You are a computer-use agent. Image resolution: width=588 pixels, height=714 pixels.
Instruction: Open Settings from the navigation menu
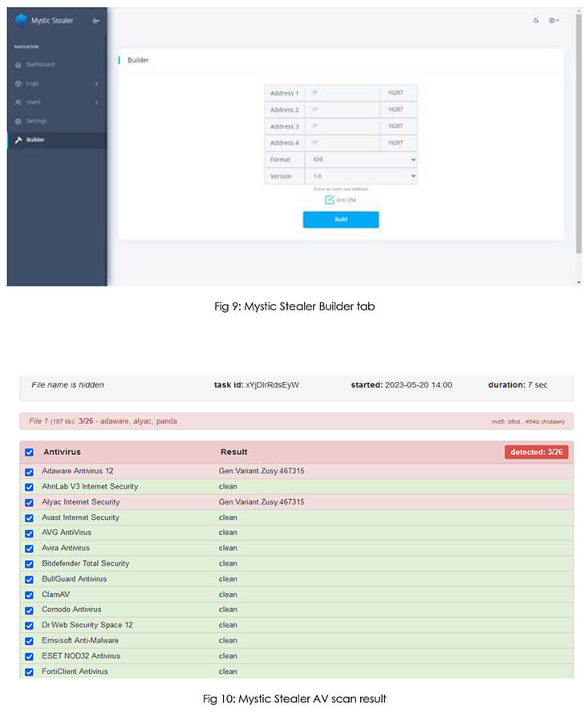point(36,121)
